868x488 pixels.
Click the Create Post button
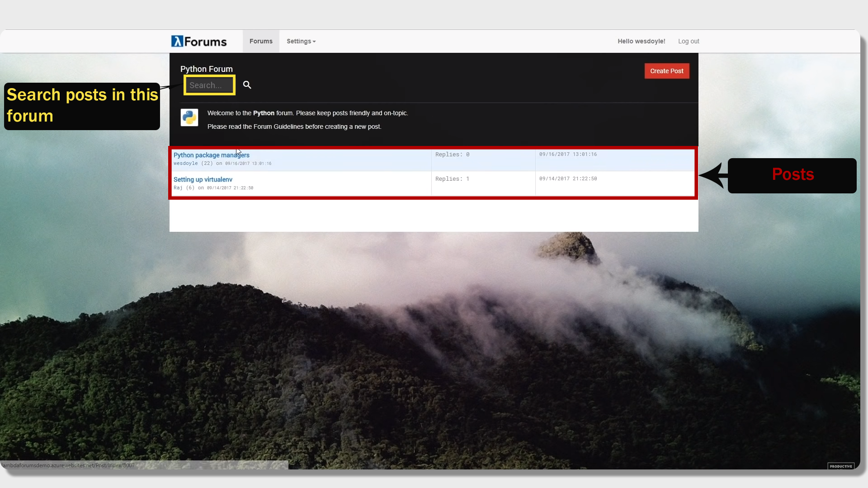pyautogui.click(x=667, y=71)
